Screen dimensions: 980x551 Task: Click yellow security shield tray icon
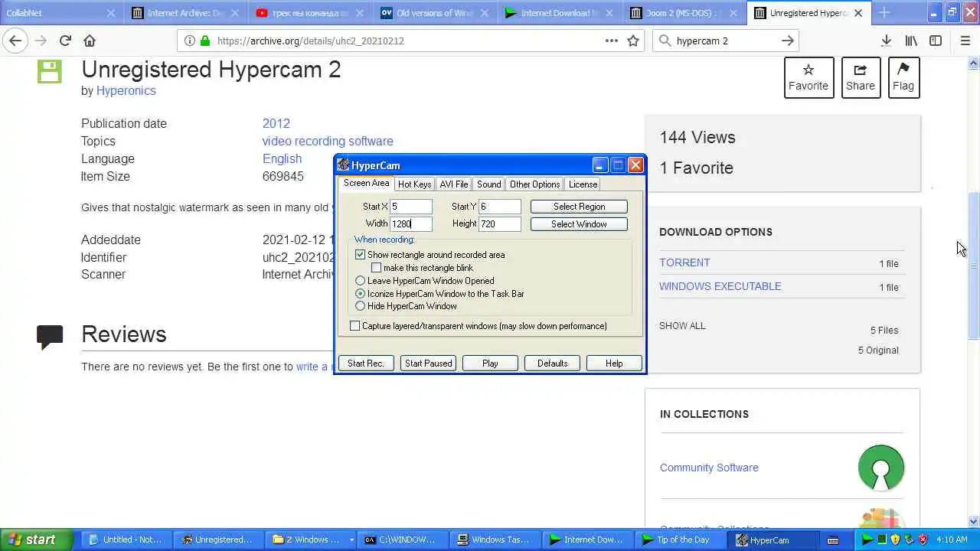tap(895, 540)
